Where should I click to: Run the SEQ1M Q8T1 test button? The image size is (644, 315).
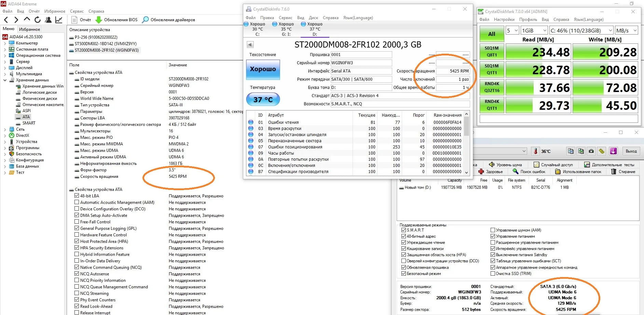492,52
